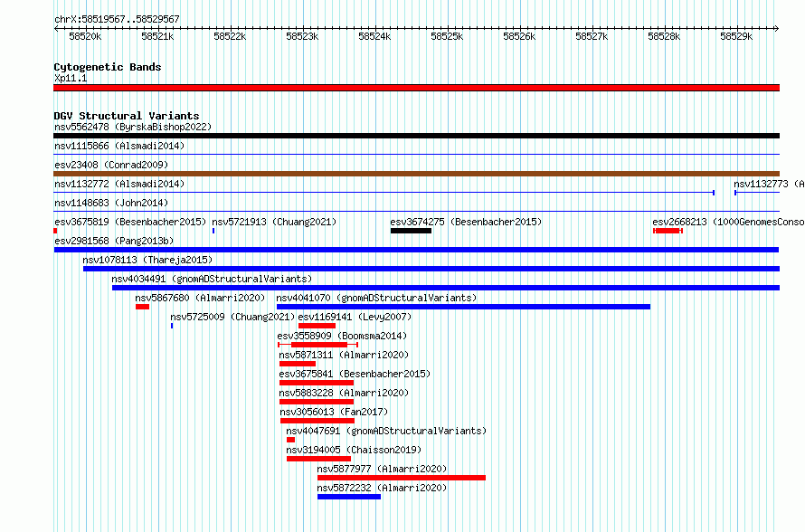The image size is (805, 532).
Task: Select the red esv2668213 variant glyph
Action: 668,231
